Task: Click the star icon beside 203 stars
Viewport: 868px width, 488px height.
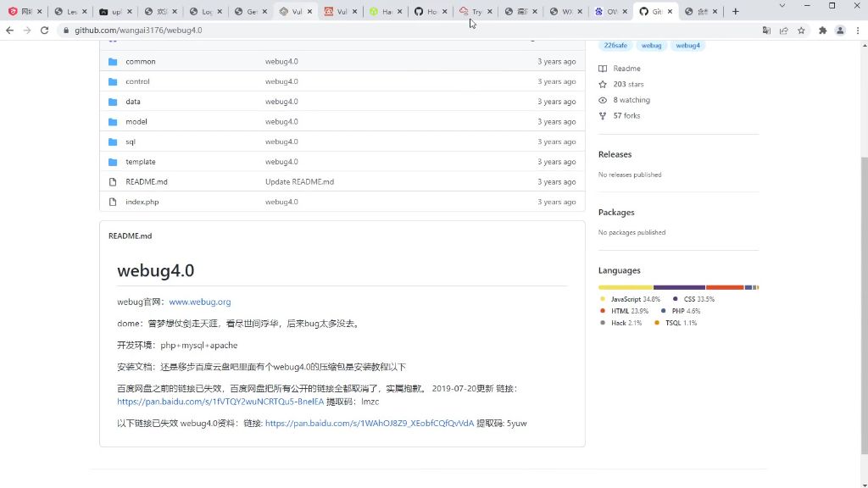Action: (603, 84)
